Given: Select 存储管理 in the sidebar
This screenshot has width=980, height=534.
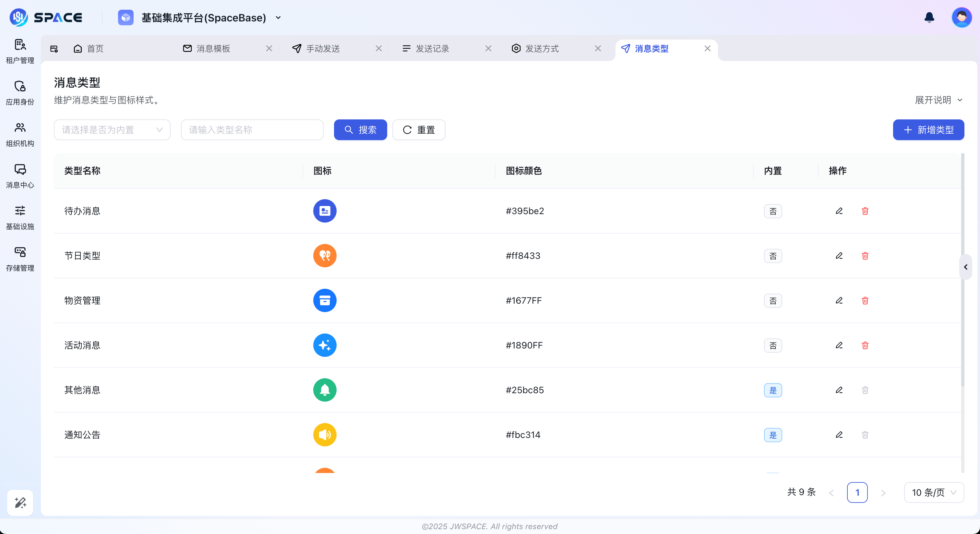Looking at the screenshot, I should pos(20,258).
